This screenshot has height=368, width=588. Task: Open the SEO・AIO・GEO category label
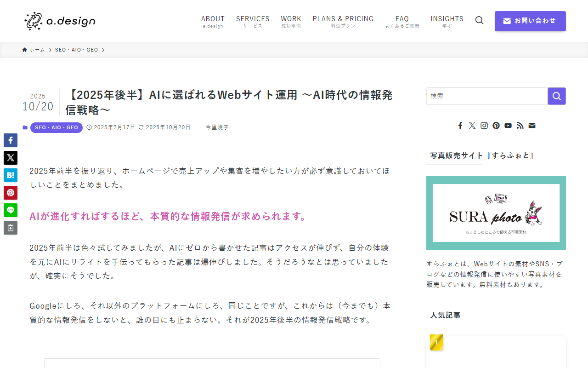(56, 127)
